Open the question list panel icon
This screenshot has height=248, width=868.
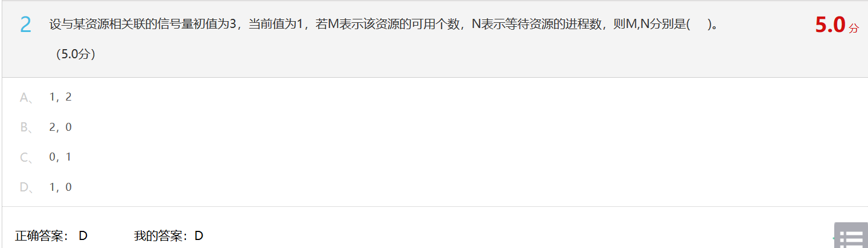(x=851, y=235)
